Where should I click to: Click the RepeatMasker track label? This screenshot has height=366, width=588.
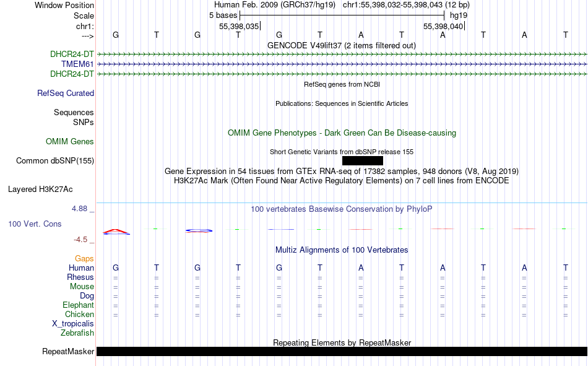[x=68, y=351]
